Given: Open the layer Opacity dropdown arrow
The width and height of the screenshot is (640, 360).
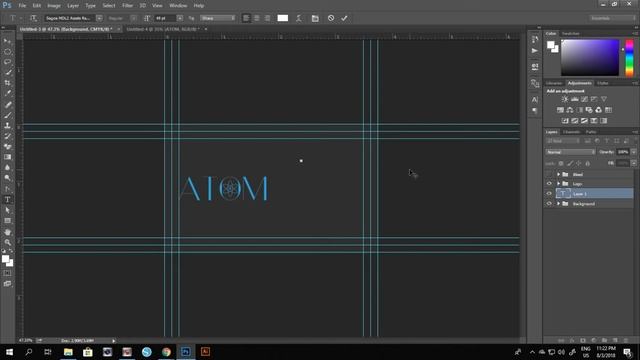Looking at the screenshot, I should point(633,152).
